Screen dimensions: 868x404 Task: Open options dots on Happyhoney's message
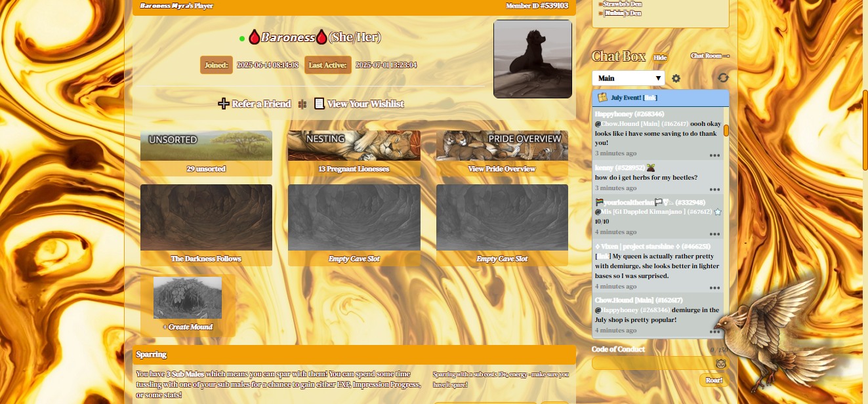point(714,155)
